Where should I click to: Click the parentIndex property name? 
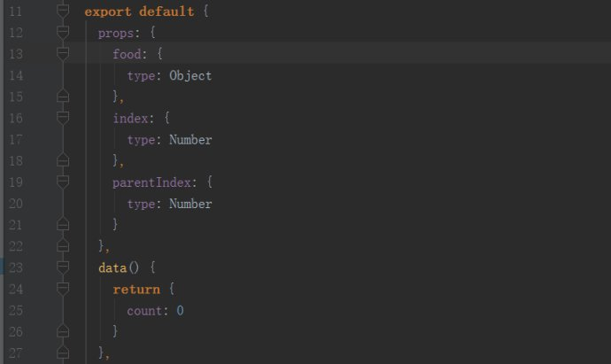[x=147, y=182]
